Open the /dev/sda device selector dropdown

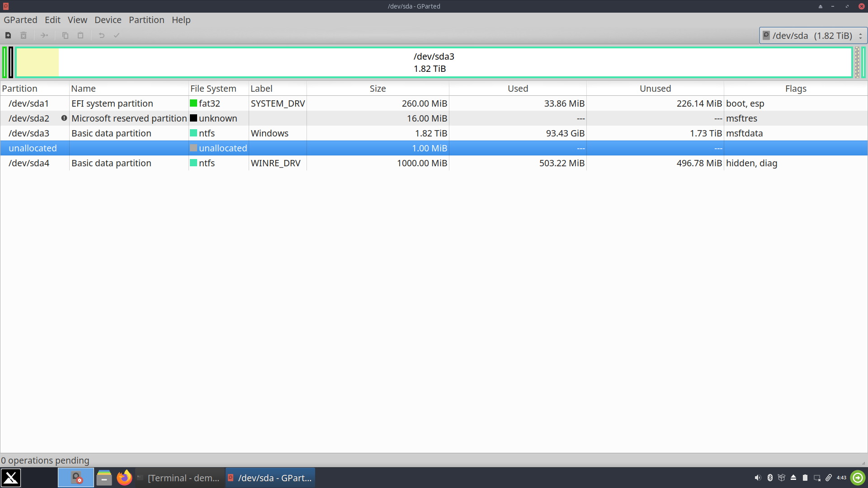coord(812,35)
